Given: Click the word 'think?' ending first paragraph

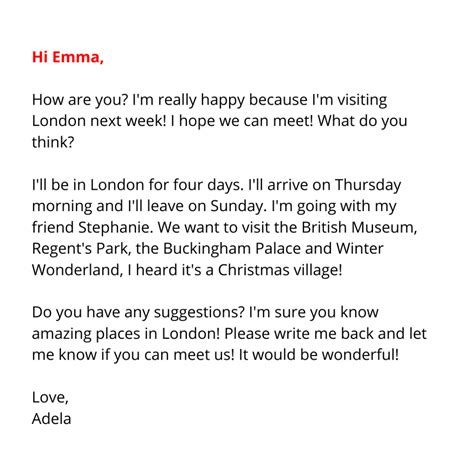Looking at the screenshot, I should coord(53,142).
